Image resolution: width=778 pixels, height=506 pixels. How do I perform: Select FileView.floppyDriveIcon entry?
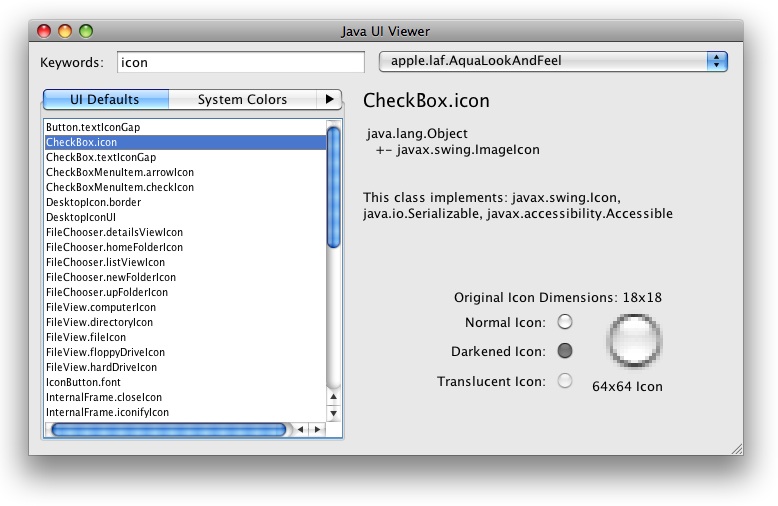[185, 352]
